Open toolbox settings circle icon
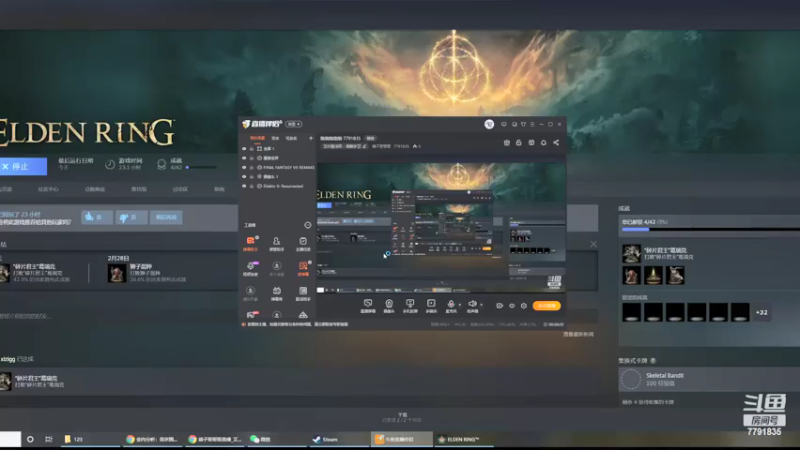 (308, 225)
